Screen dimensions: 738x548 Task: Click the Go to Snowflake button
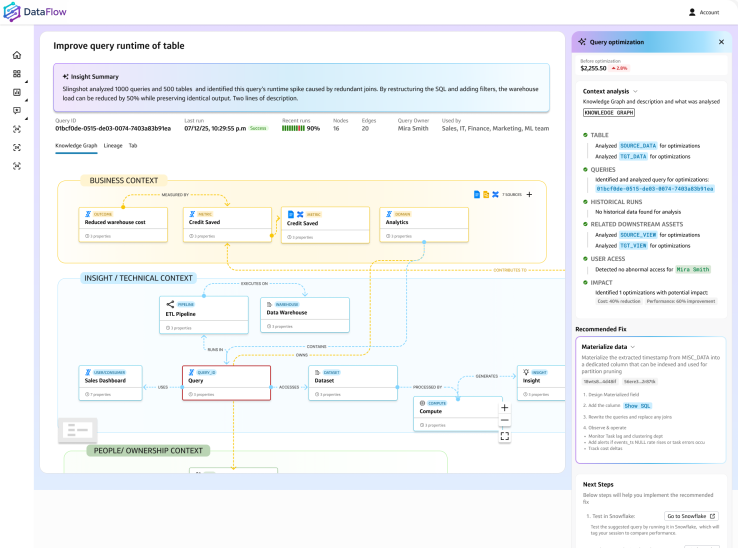click(x=691, y=516)
